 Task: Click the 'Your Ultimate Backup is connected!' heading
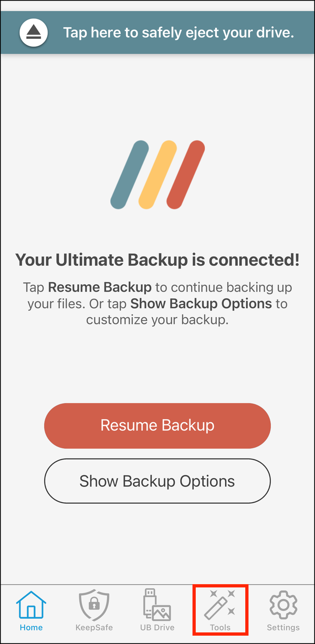pos(157,260)
